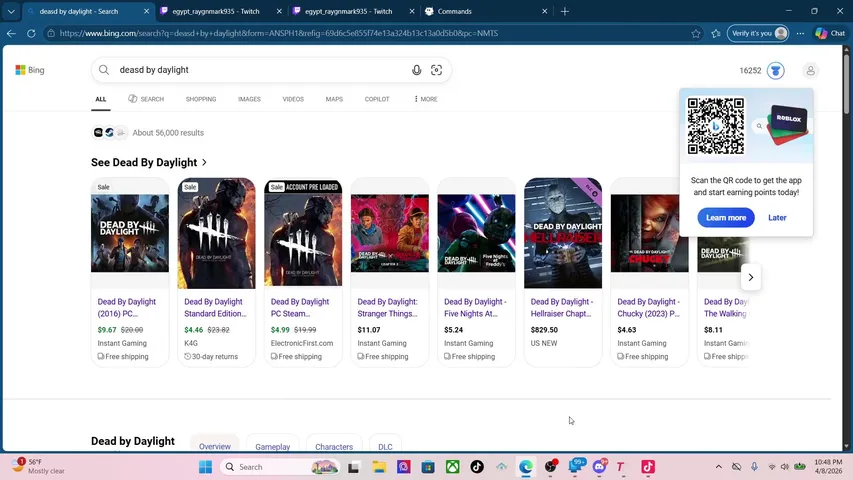Open See Dead By Daylight heading link
The height and width of the screenshot is (480, 853).
(x=149, y=162)
